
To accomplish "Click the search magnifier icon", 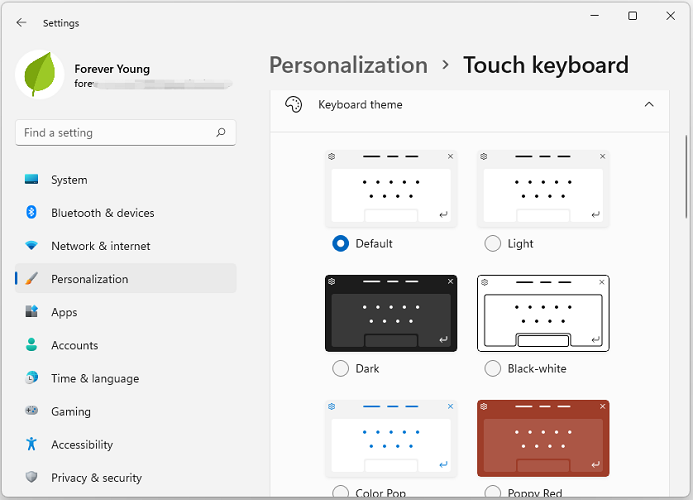I will click(221, 132).
